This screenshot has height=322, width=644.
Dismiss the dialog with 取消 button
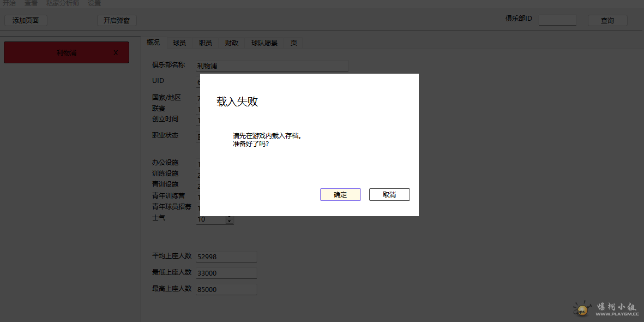pyautogui.click(x=389, y=194)
